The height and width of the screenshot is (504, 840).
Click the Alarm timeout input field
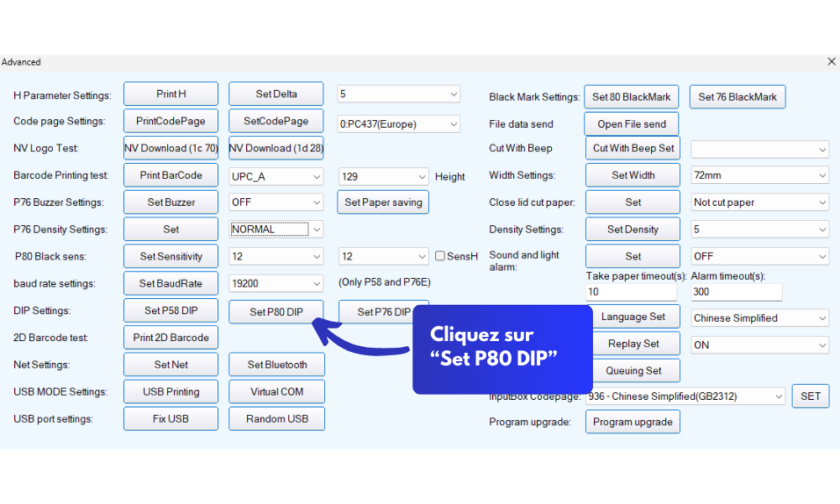(736, 292)
